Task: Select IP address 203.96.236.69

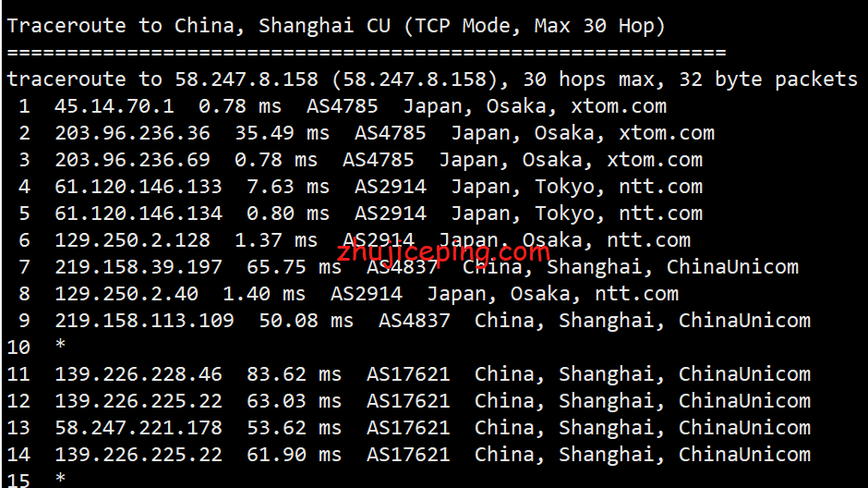Action: point(132,160)
